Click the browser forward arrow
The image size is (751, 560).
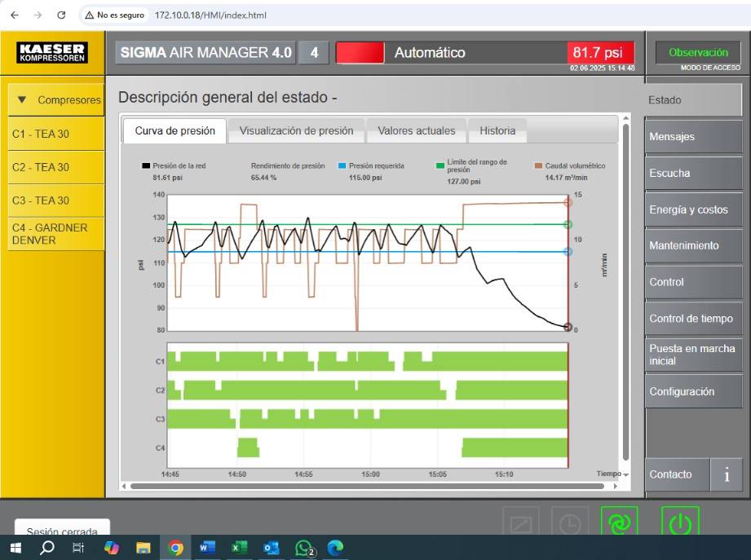[x=38, y=15]
